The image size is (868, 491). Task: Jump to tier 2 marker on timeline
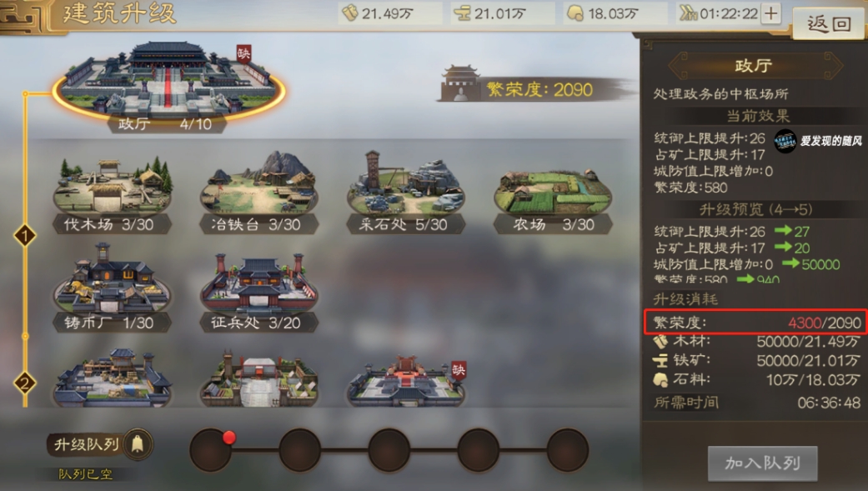25,383
